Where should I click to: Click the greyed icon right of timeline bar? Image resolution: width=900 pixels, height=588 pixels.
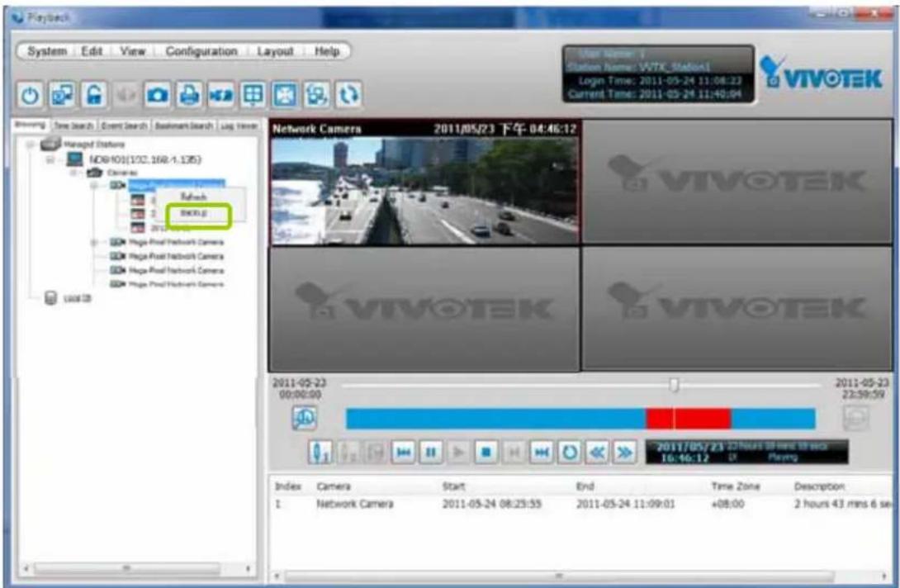(x=855, y=418)
